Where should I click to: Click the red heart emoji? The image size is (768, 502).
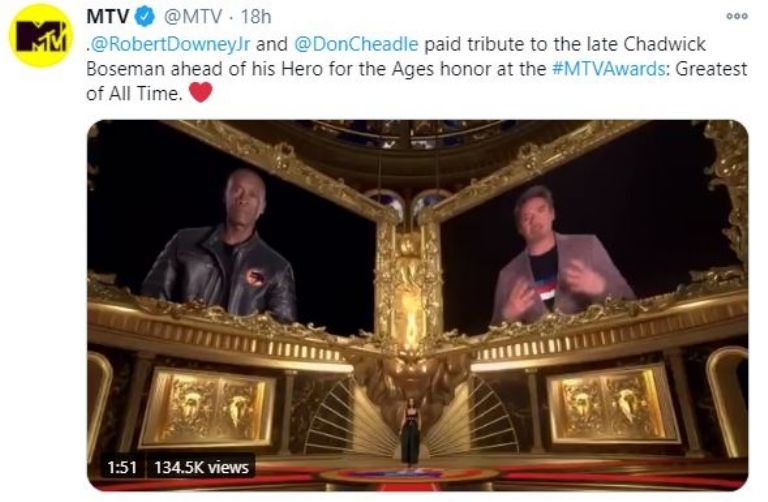coord(200,92)
